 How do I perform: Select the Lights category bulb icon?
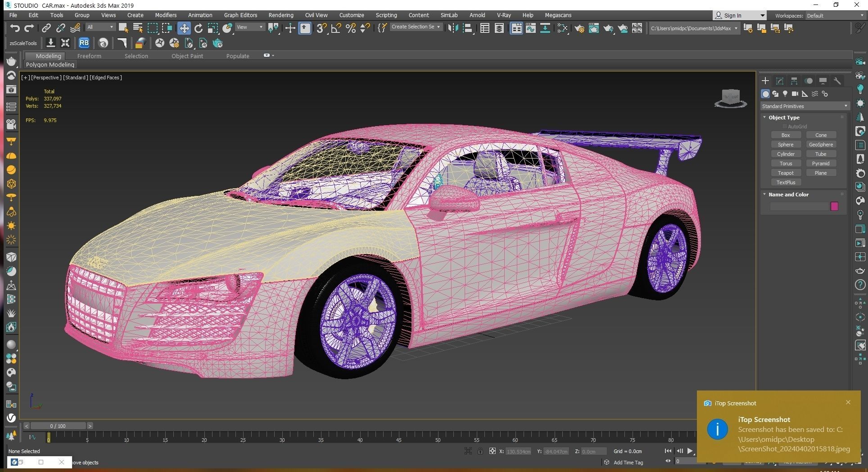click(x=785, y=94)
